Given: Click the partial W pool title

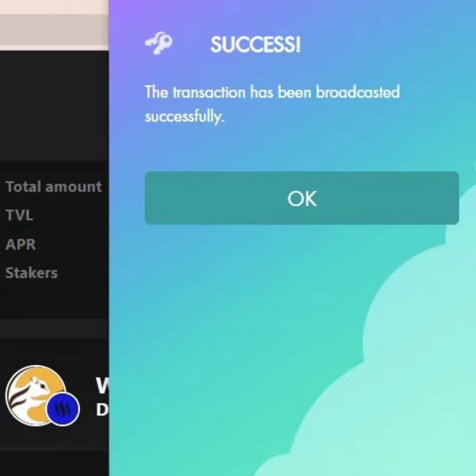Looking at the screenshot, I should [102, 385].
